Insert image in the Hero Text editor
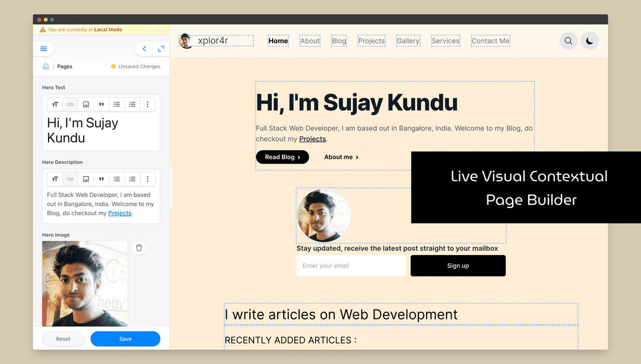Image resolution: width=641 pixels, height=364 pixels. point(86,104)
